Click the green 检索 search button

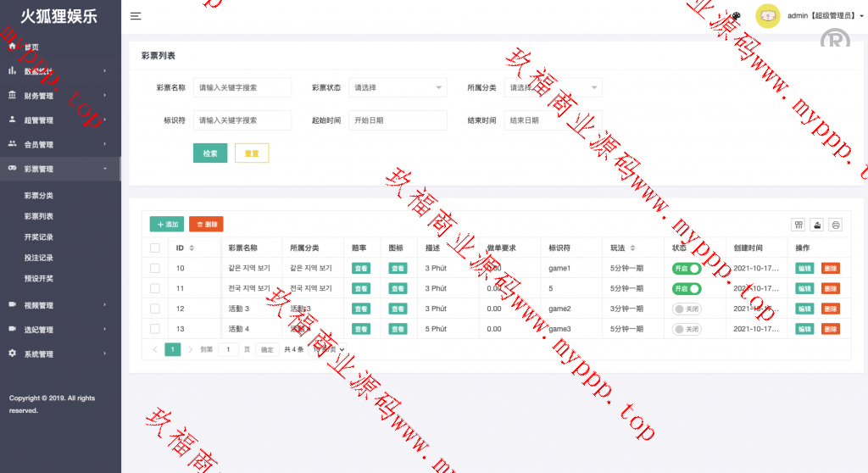click(210, 153)
